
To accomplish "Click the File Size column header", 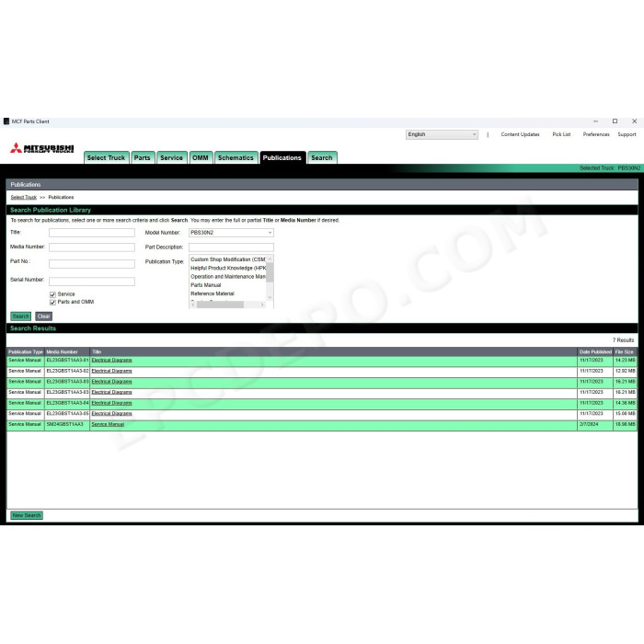I will coord(625,352).
